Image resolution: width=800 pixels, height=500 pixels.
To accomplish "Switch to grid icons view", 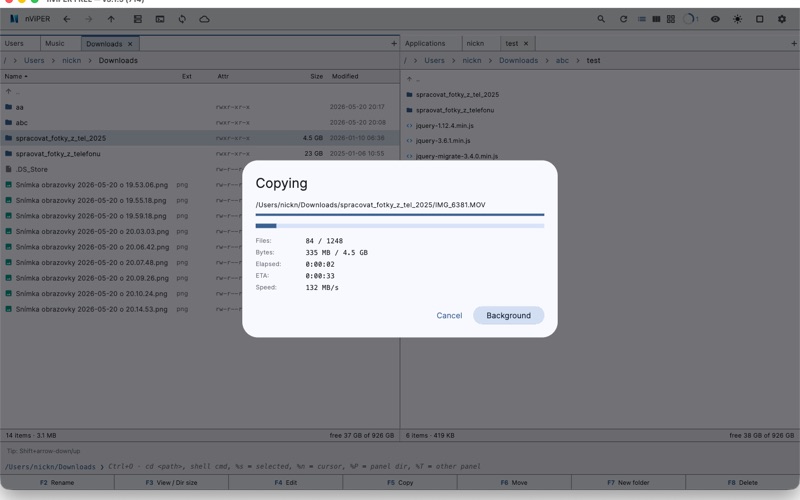I will pos(671,19).
